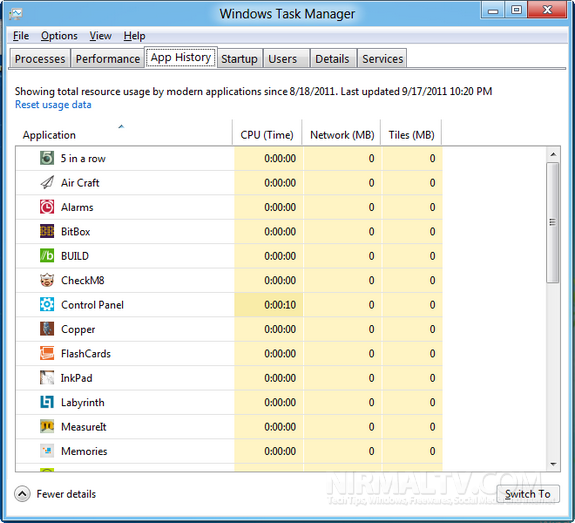The height and width of the screenshot is (523, 575).
Task: Click Control Panel CPU time 0:00:10
Action: [269, 305]
